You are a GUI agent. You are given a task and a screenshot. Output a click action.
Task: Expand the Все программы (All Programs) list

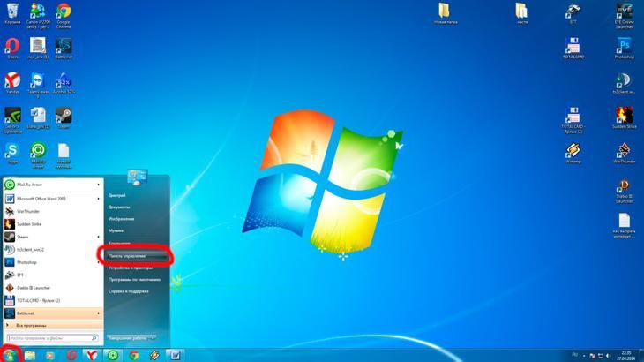pos(53,326)
